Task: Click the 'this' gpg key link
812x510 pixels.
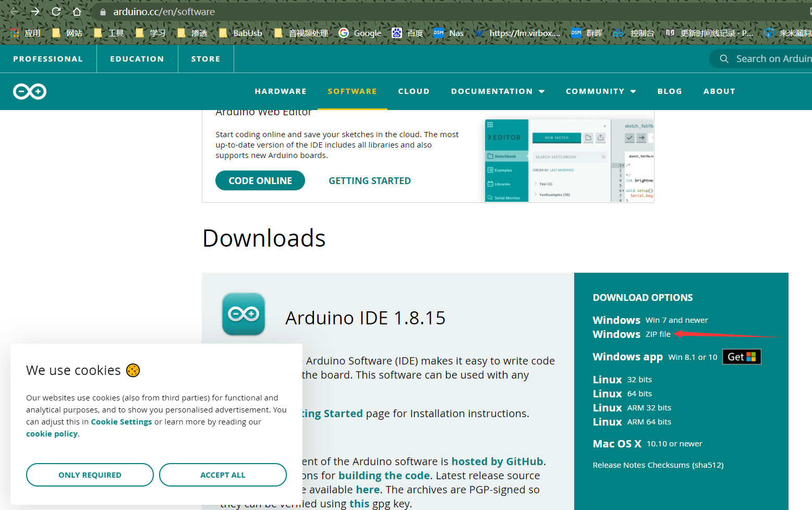Action: [359, 504]
